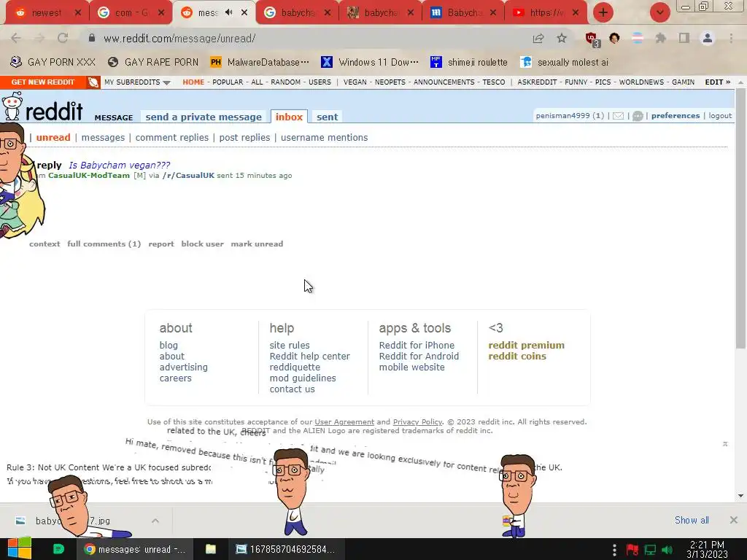The width and height of the screenshot is (747, 560).
Task: Click the red flag tray icon
Action: click(x=632, y=550)
